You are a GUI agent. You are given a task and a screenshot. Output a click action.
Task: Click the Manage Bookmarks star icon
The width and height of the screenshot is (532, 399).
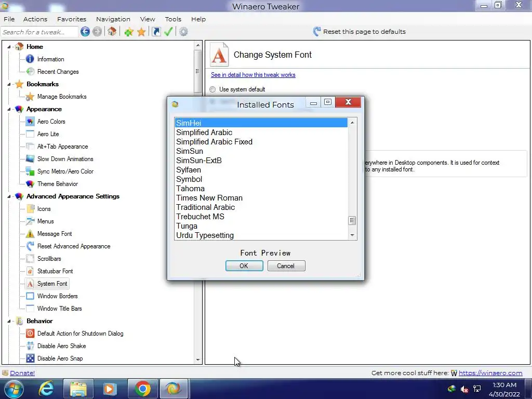30,97
